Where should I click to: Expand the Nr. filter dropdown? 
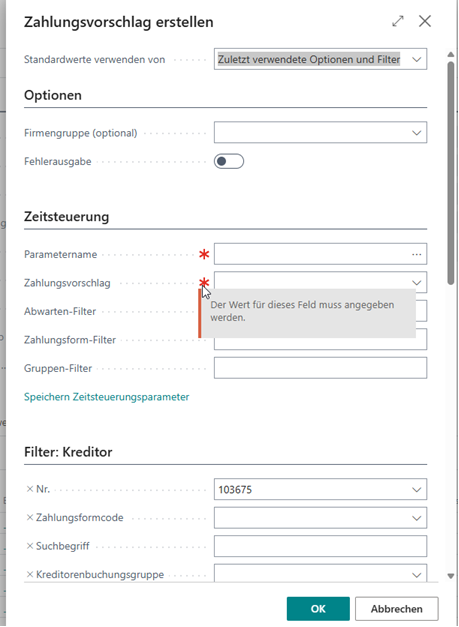tap(417, 489)
